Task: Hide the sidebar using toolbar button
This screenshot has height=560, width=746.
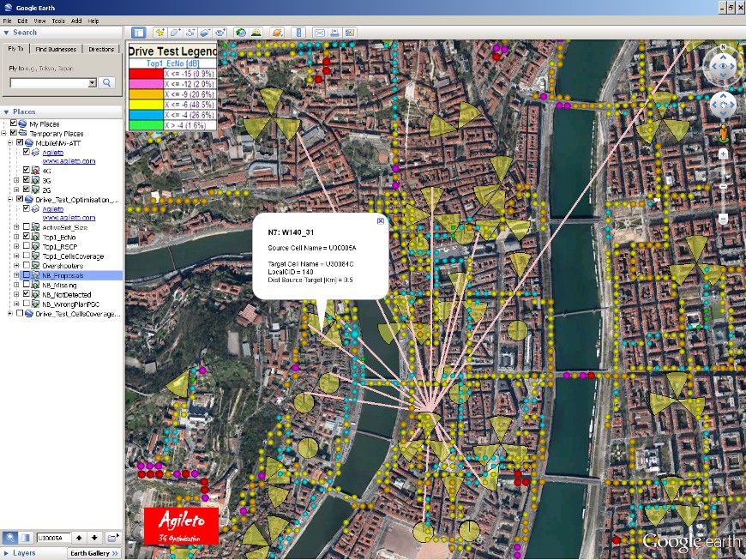Action: pos(138,33)
